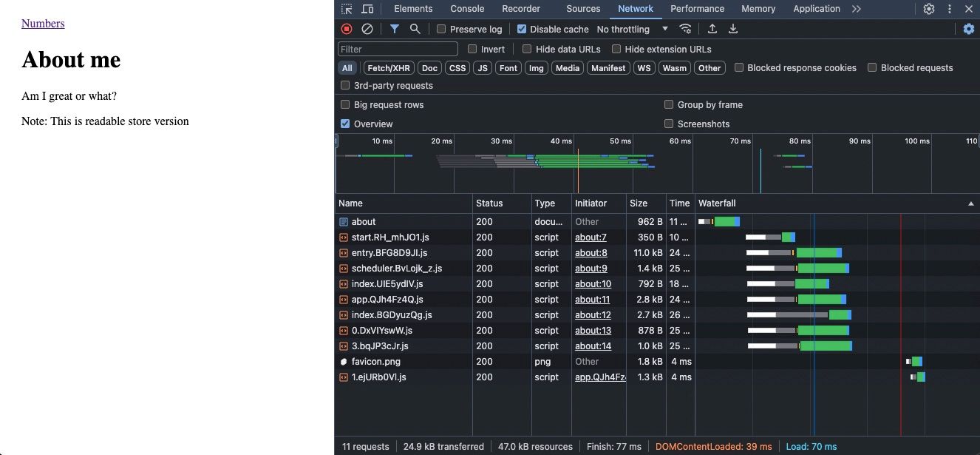Switch to the Performance tab
980x455 pixels.
(697, 9)
